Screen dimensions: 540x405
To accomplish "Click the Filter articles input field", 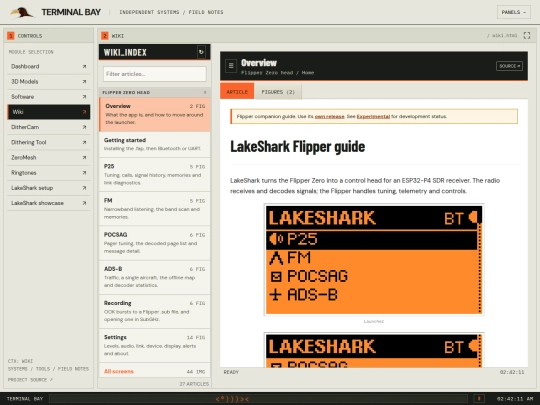I will (155, 74).
